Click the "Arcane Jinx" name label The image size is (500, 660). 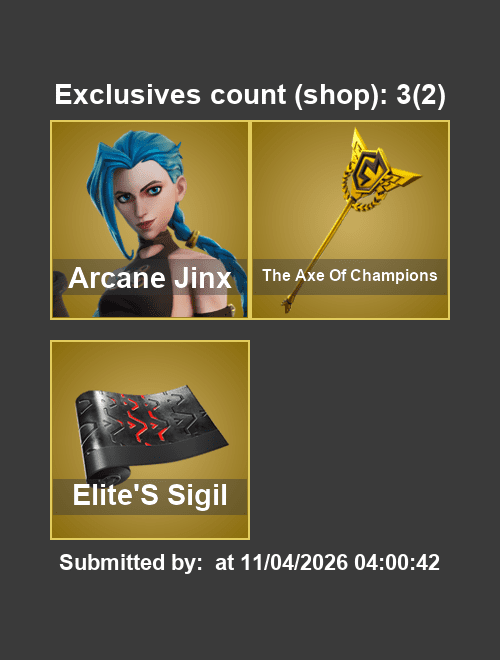pos(150,278)
